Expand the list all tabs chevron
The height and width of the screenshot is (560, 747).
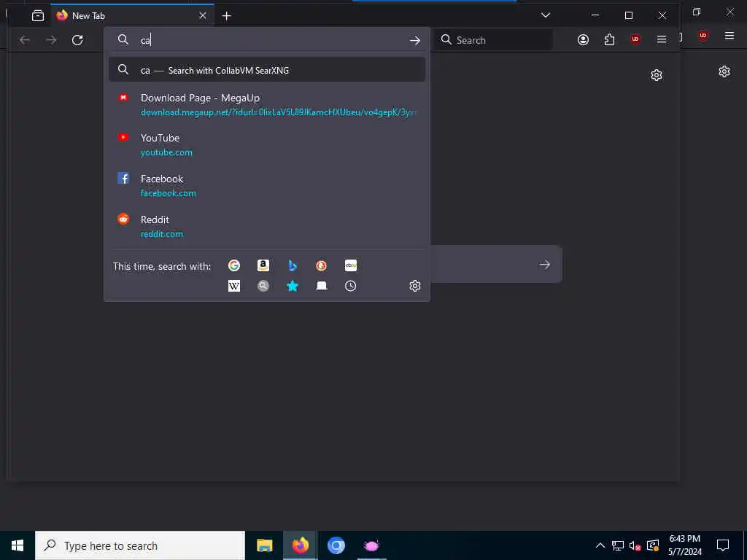coord(546,15)
